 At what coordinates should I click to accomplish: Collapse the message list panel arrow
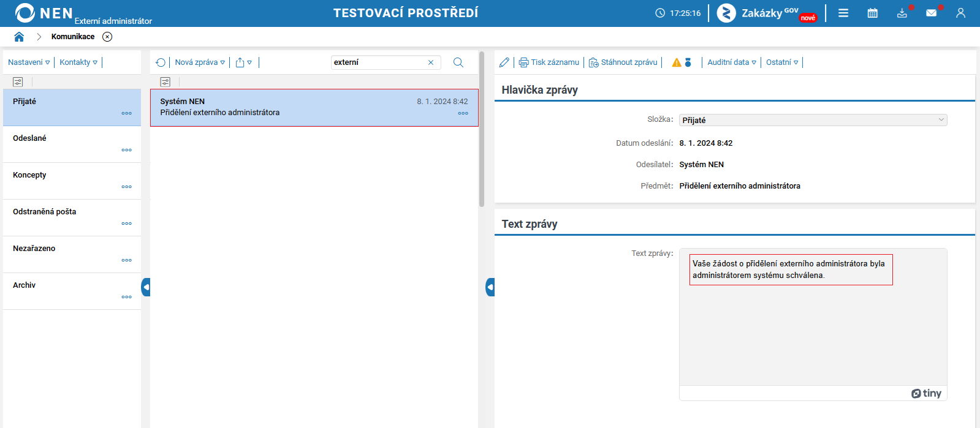point(490,287)
